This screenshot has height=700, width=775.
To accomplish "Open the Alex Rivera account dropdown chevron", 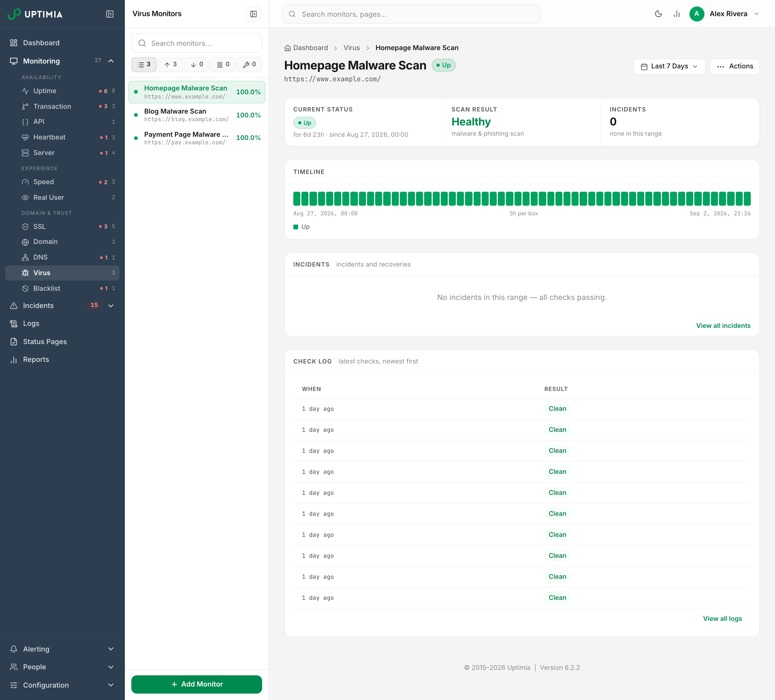I will coord(756,14).
